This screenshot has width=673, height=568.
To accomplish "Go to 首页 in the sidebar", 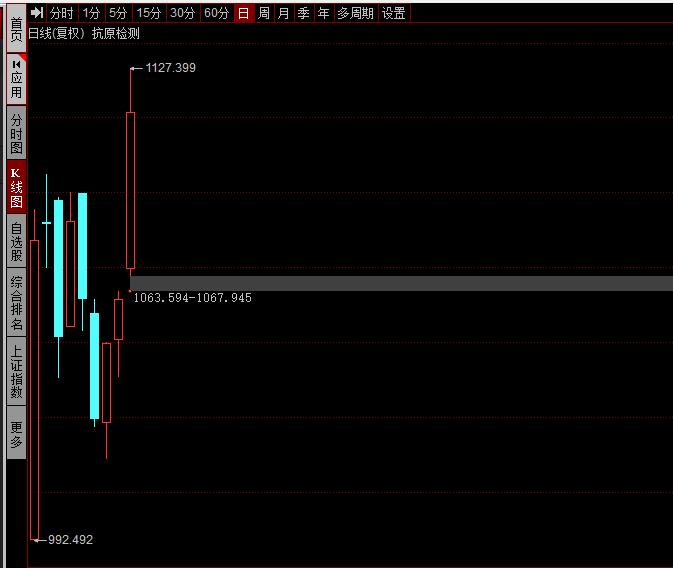I will tap(16, 28).
